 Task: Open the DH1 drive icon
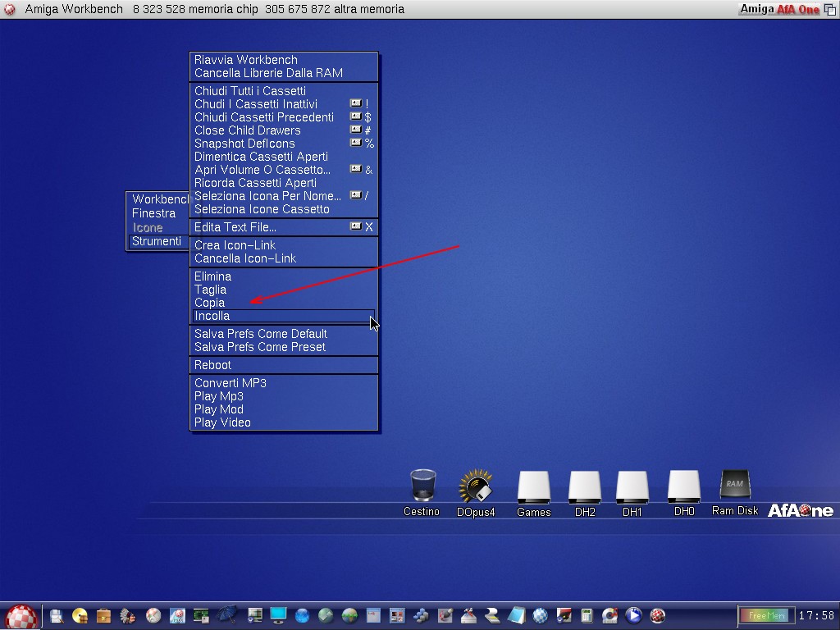pos(632,487)
